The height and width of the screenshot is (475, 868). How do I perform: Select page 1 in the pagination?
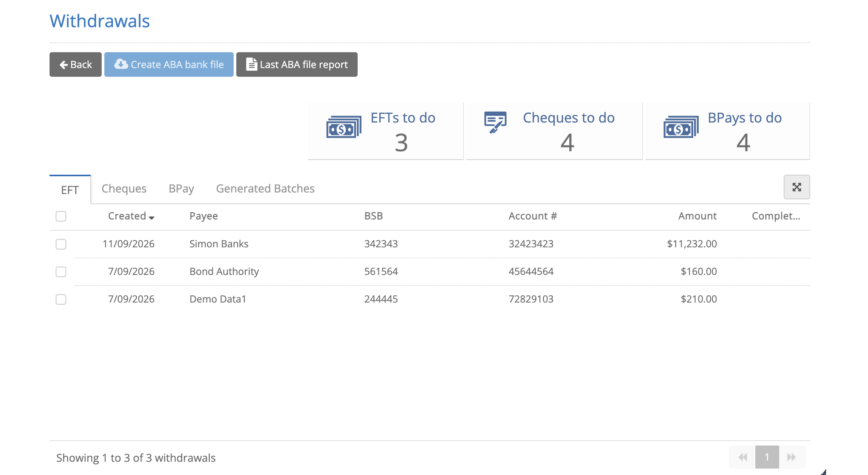[767, 457]
